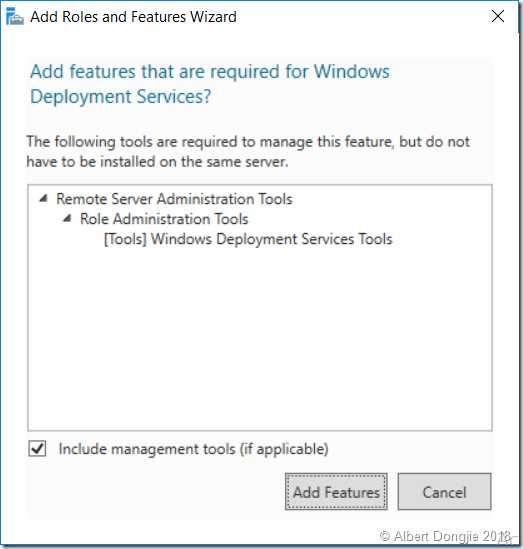
Task: Click the wizard icon in title bar
Action: click(15, 16)
